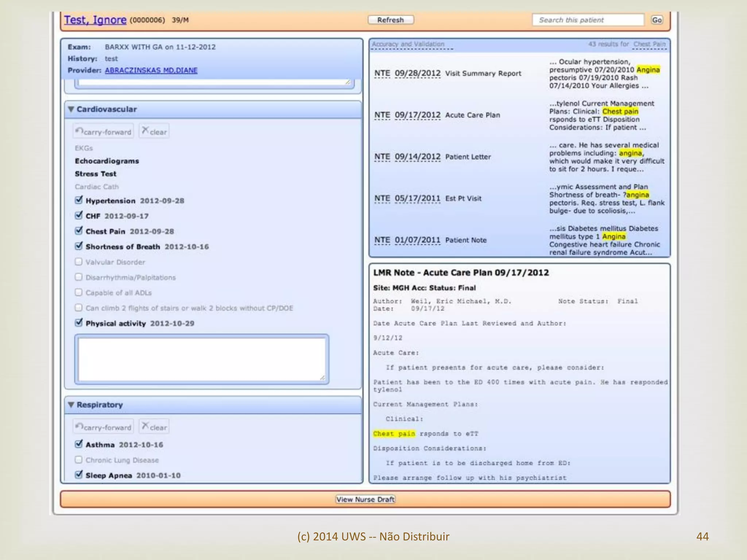Click Respiratory clear X button
The height and width of the screenshot is (560, 747).
[x=154, y=427]
